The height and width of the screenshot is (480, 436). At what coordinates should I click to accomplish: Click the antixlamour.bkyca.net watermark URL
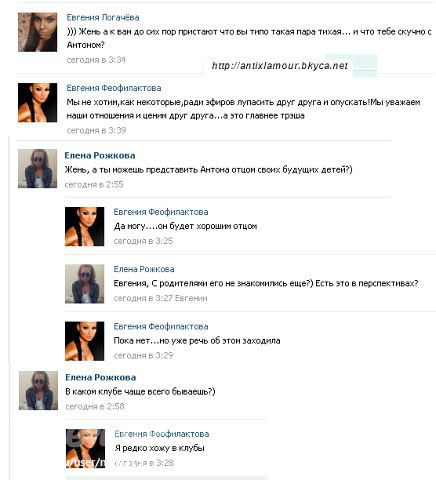coord(279,66)
